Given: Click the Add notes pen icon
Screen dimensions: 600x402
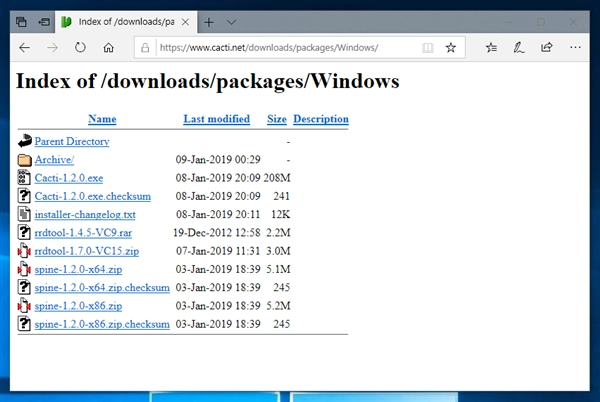Looking at the screenshot, I should coord(519,48).
